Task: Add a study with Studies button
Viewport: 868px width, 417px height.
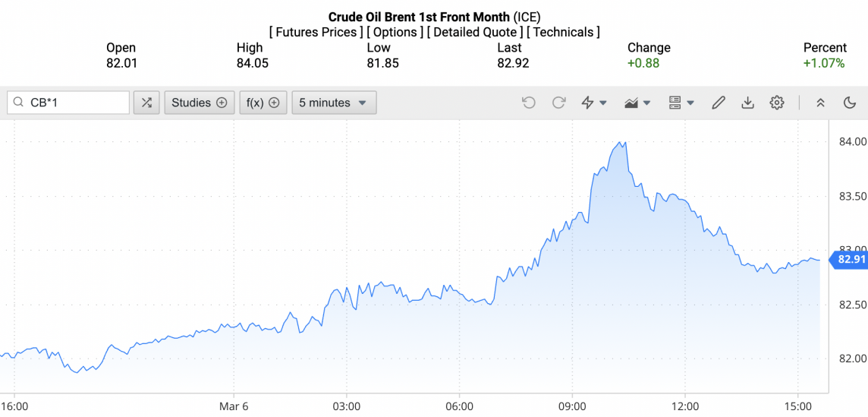Action: point(199,103)
